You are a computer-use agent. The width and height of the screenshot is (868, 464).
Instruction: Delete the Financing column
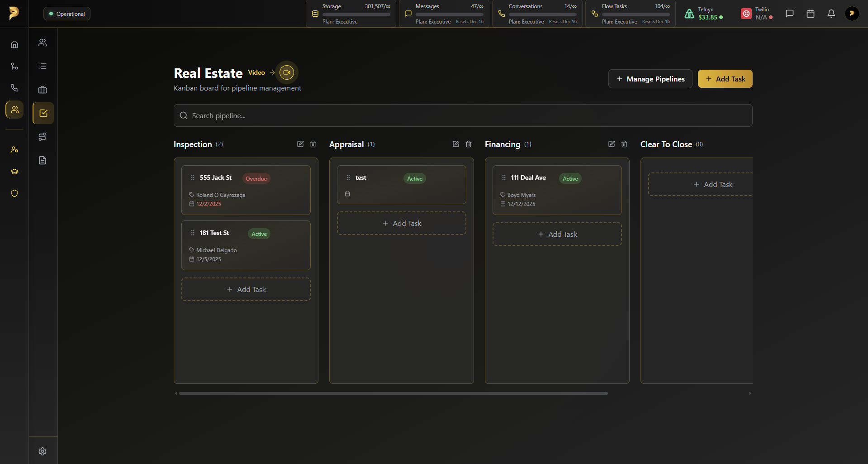tap(624, 144)
